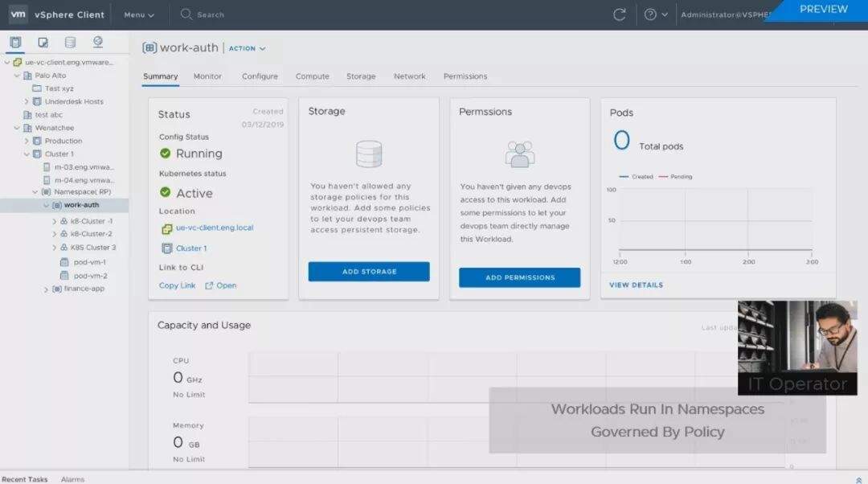Collapse the ue-vc-client.eng.vmware root node
This screenshot has height=484, width=868.
tap(6, 62)
